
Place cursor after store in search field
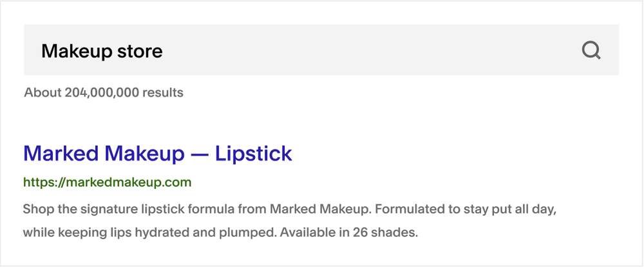[x=164, y=52]
